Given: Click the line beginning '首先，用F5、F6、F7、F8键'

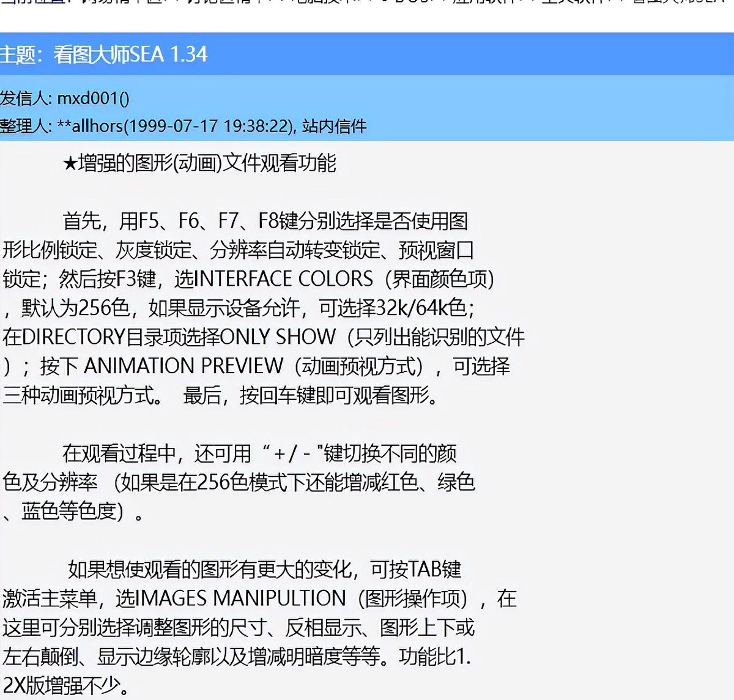Looking at the screenshot, I should [x=265, y=221].
